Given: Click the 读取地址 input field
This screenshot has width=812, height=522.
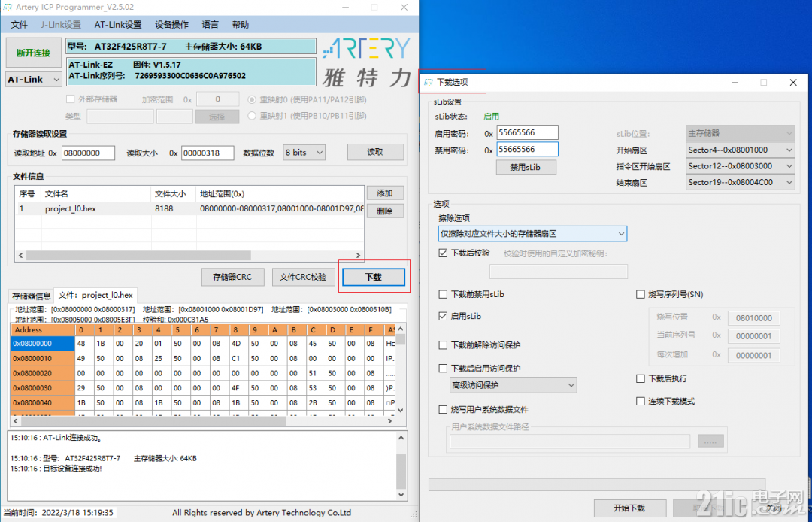Looking at the screenshot, I should coord(88,153).
